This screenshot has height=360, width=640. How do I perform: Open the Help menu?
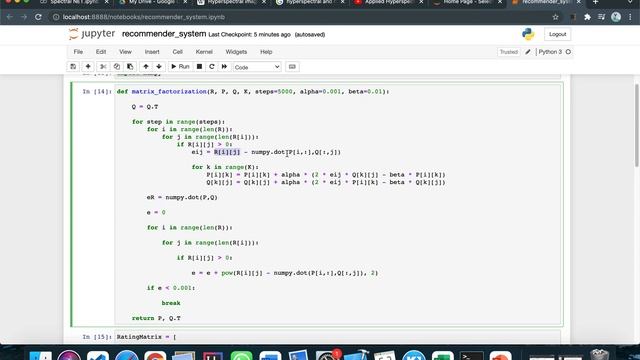point(266,52)
